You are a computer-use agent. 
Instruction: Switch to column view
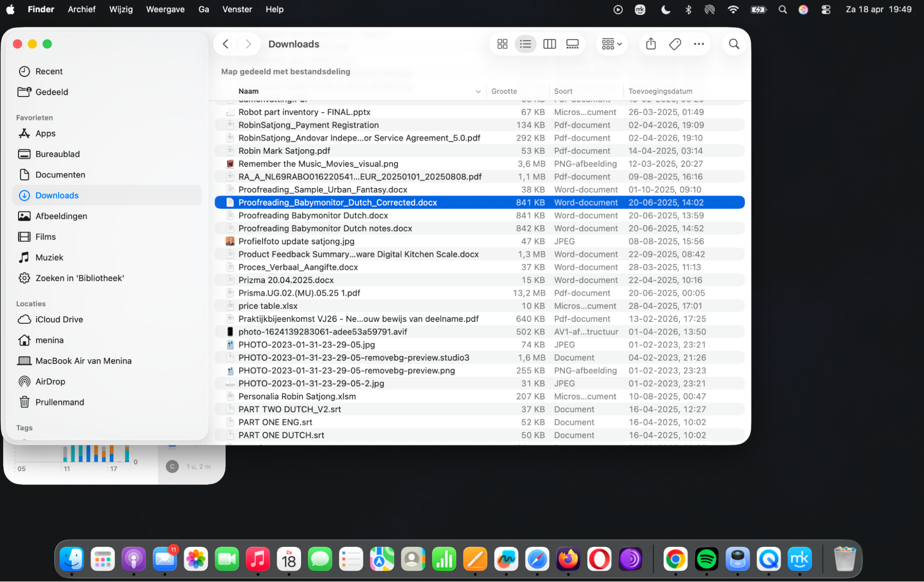click(549, 43)
